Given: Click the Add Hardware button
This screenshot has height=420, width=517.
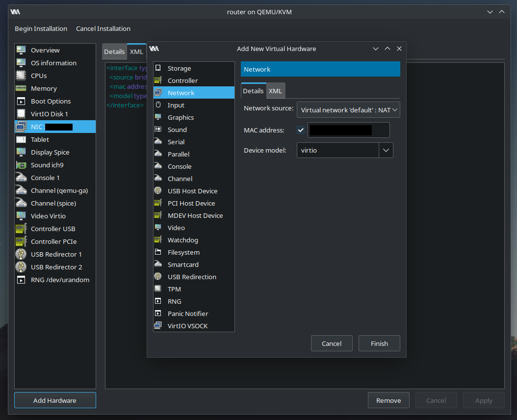Looking at the screenshot, I should [55, 400].
